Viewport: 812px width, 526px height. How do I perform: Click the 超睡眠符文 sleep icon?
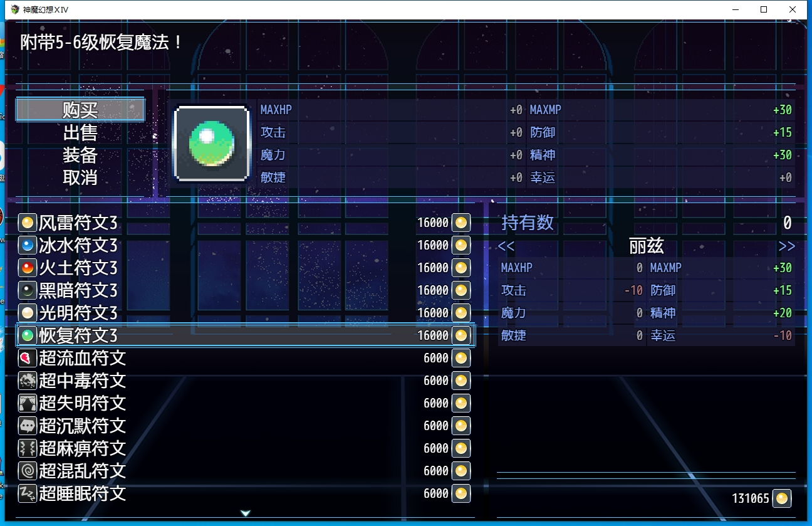coord(27,493)
